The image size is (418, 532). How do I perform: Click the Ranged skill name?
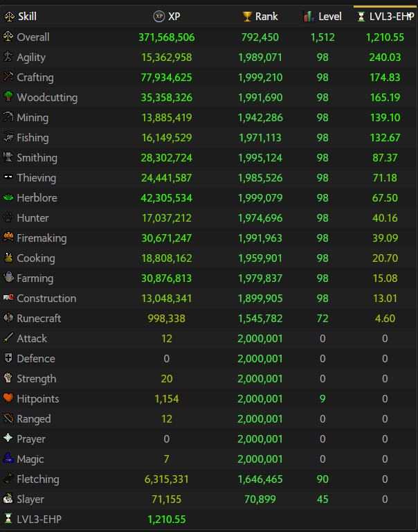[34, 419]
